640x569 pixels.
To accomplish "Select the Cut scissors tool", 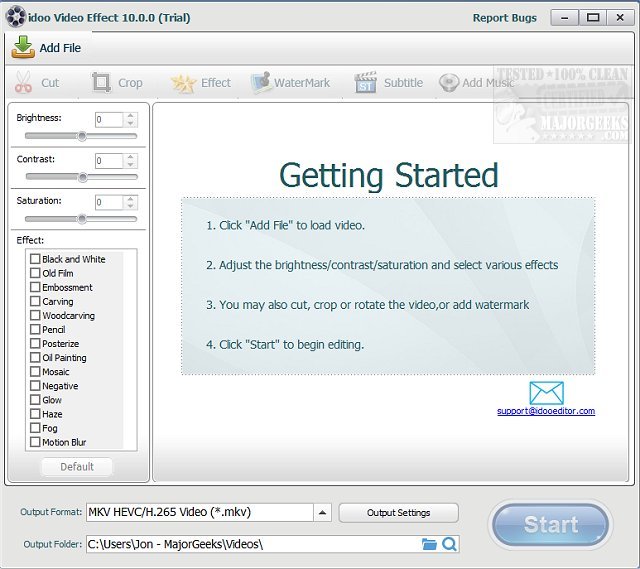I will pos(23,82).
